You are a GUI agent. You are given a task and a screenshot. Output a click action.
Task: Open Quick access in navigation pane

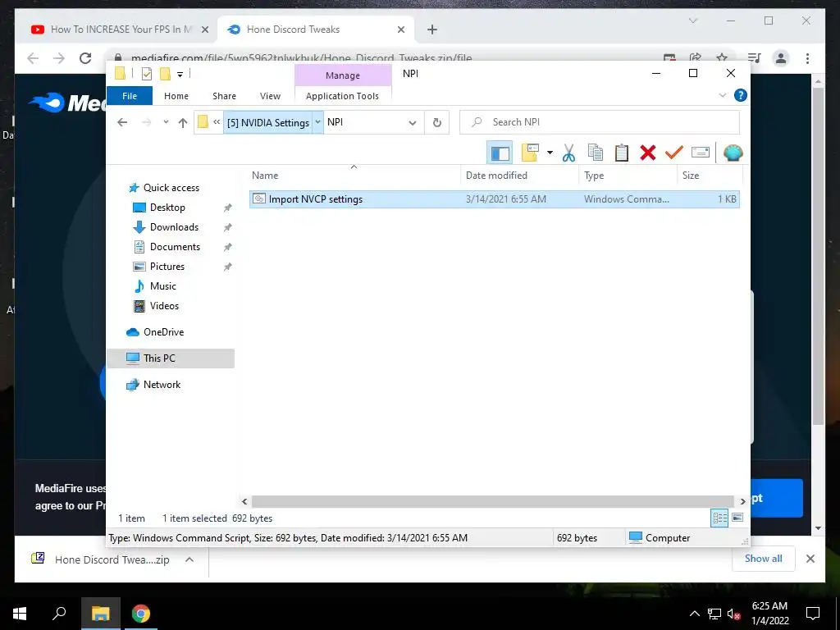point(171,188)
